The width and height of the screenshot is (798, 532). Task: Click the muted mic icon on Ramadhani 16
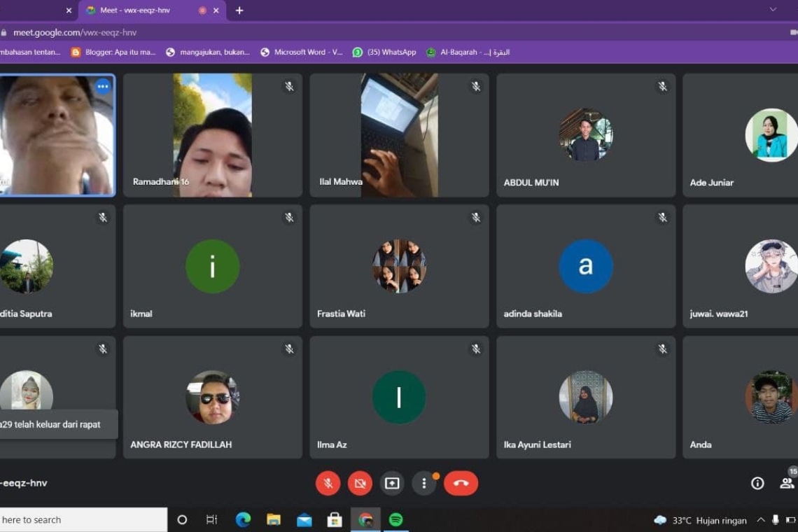click(289, 87)
